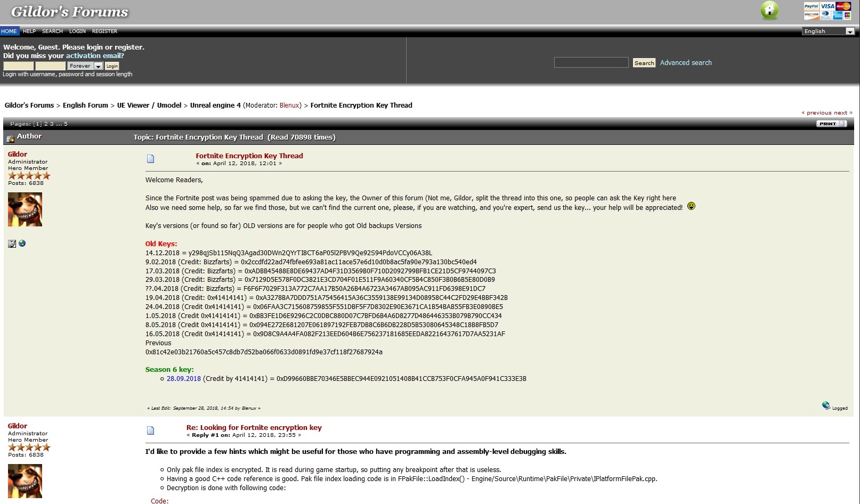This screenshot has width=860, height=504.
Task: Go to previous topic link
Action: pyautogui.click(x=817, y=112)
